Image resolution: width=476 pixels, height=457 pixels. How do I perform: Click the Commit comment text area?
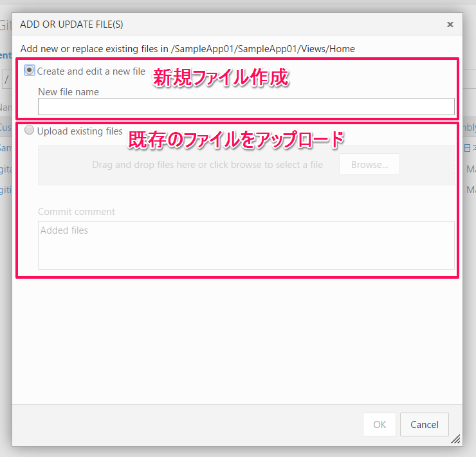click(246, 245)
